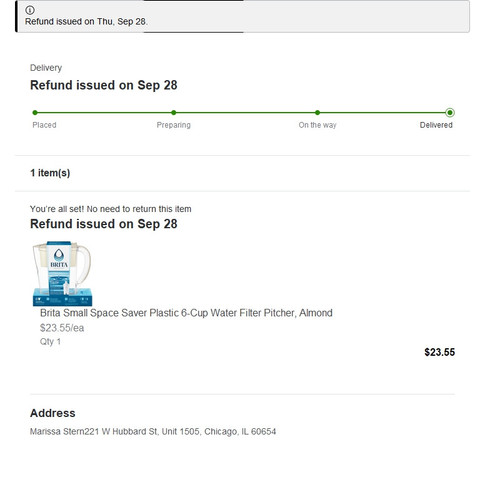
Task: Click the delivery address line
Action: coord(153,431)
